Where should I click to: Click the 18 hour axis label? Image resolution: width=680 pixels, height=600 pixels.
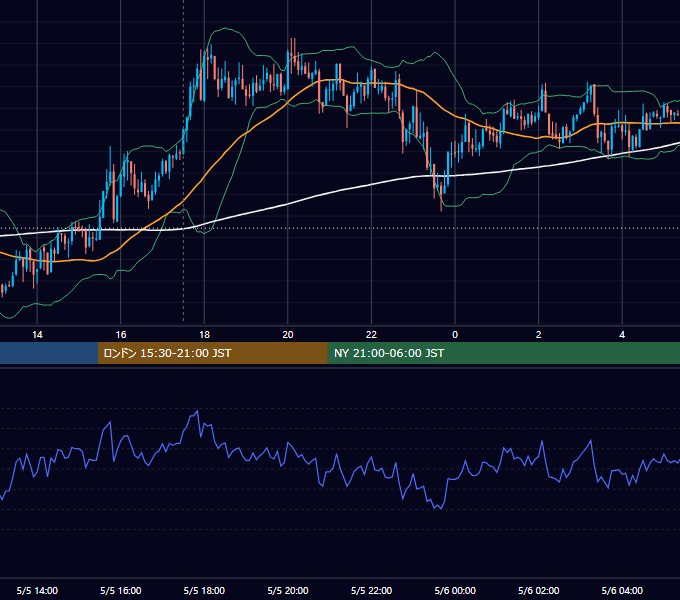[204, 335]
